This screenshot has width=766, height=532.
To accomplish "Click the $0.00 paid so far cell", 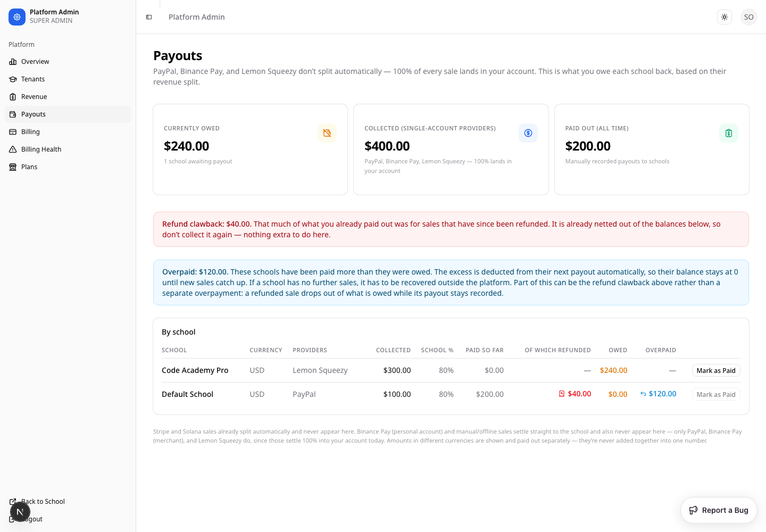I will (x=494, y=370).
